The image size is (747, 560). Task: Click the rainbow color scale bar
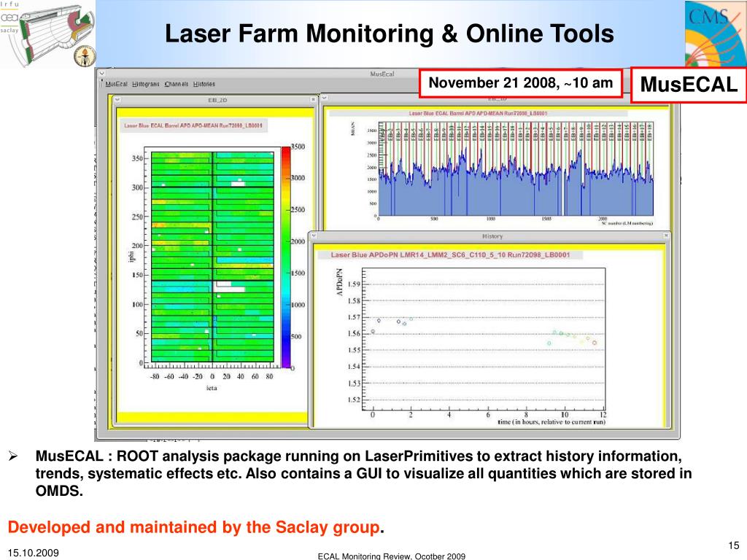tap(286, 257)
